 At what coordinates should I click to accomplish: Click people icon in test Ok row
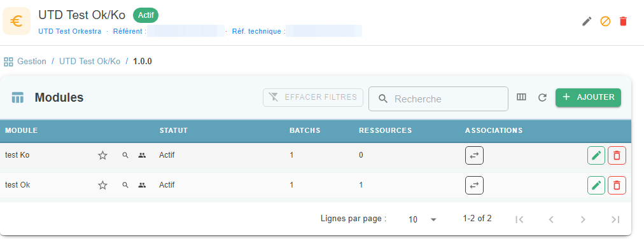point(142,186)
